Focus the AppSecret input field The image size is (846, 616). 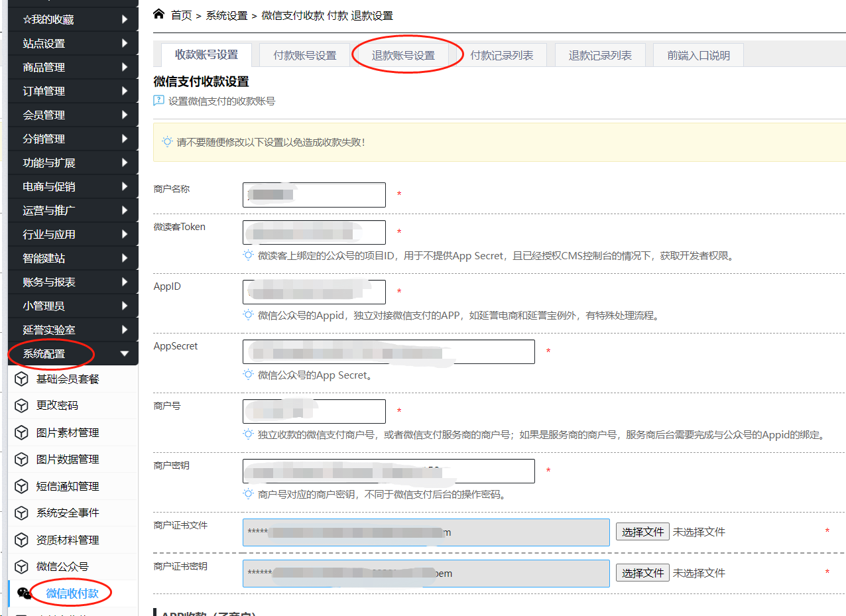coord(389,352)
